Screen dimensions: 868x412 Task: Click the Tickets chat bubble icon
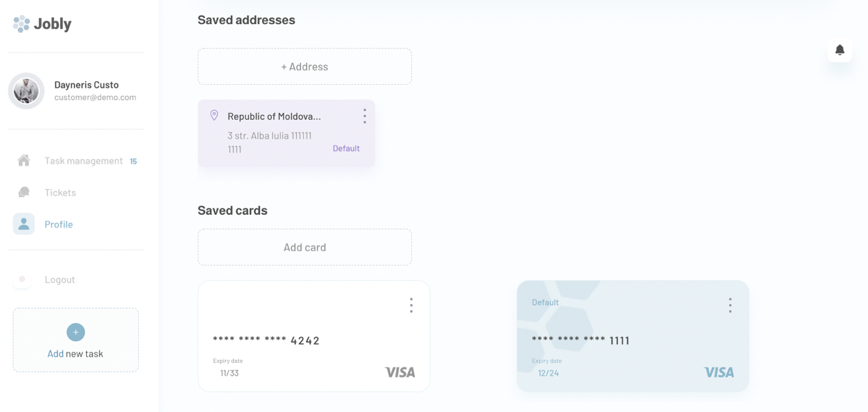click(x=24, y=192)
